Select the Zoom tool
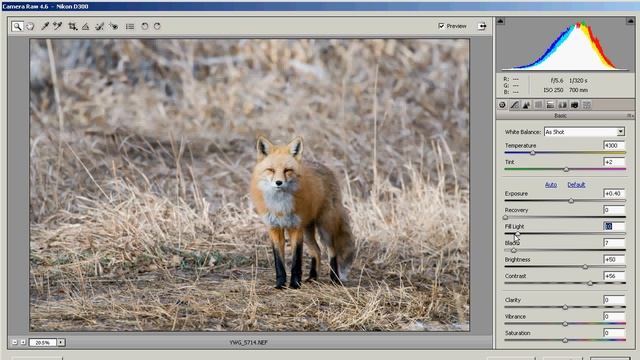 click(x=17, y=26)
